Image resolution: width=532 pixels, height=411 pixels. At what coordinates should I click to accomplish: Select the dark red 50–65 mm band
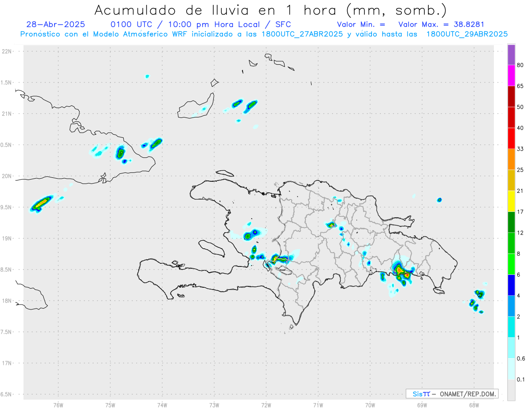pos(511,97)
